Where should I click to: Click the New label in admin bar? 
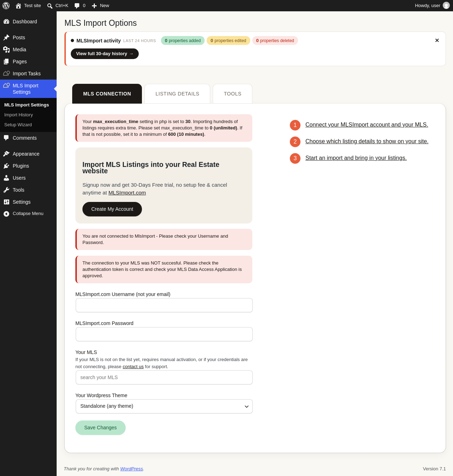pyautogui.click(x=104, y=6)
